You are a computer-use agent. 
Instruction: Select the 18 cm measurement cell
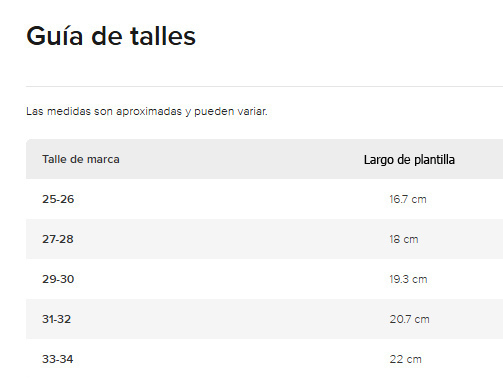click(x=404, y=239)
